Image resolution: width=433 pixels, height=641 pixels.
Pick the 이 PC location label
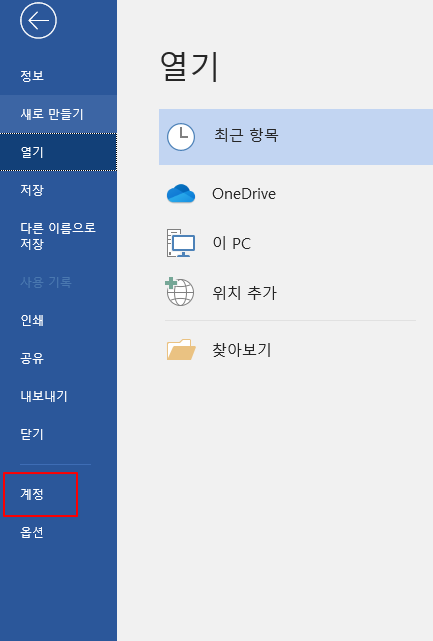pyautogui.click(x=231, y=243)
